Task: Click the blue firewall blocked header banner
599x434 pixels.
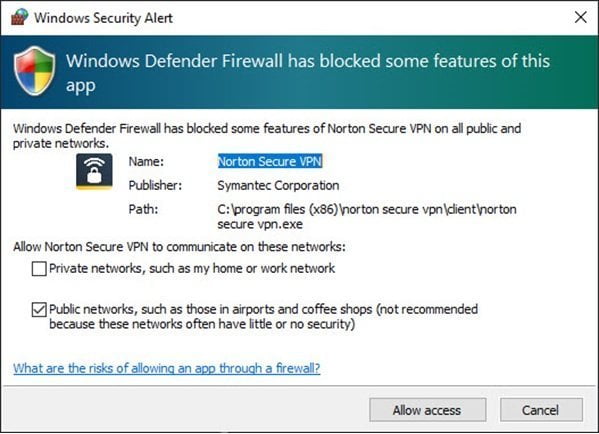Action: [300, 72]
